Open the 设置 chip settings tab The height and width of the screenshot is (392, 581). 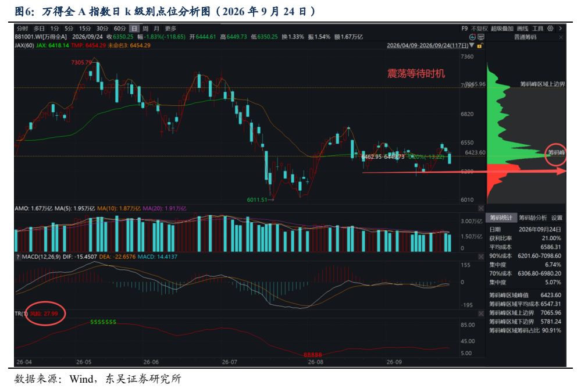click(x=557, y=218)
